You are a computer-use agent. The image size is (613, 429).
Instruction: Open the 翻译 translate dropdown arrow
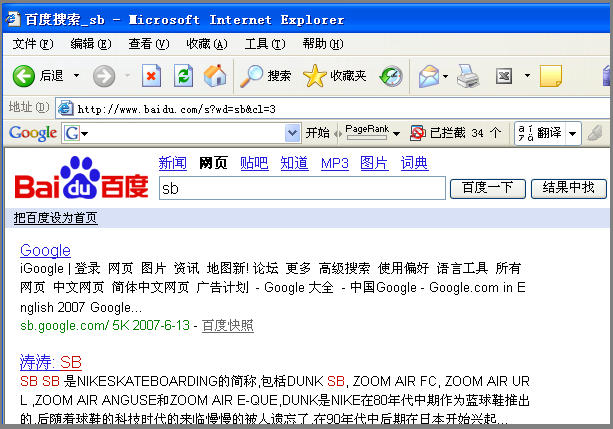572,133
